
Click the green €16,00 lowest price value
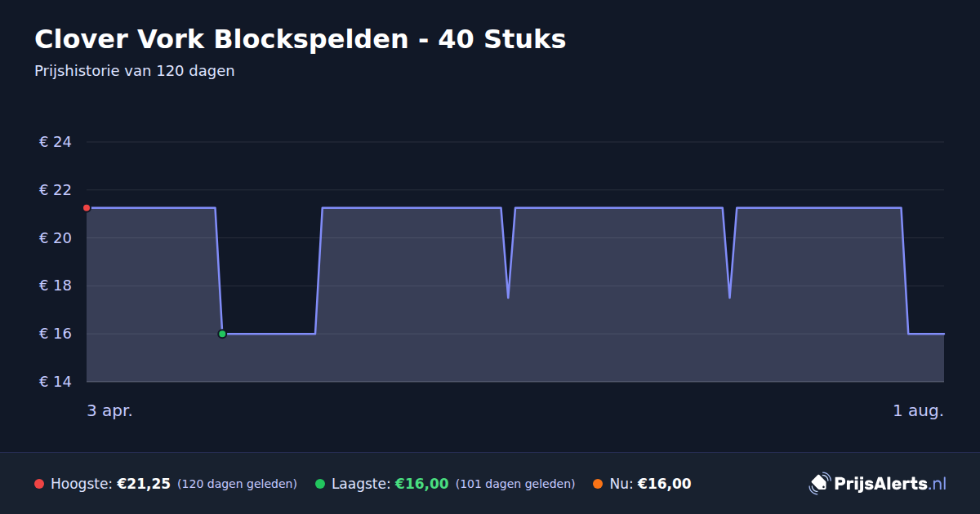(x=421, y=484)
